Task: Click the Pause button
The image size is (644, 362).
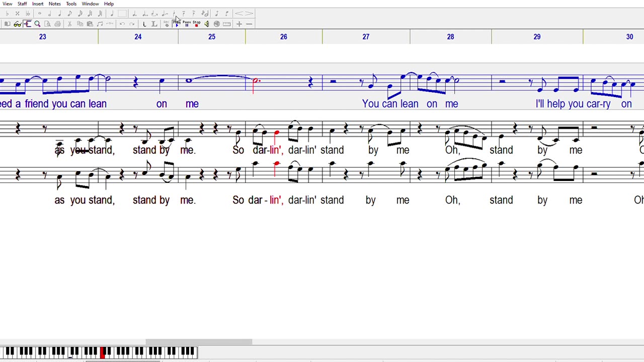Action: [187, 24]
